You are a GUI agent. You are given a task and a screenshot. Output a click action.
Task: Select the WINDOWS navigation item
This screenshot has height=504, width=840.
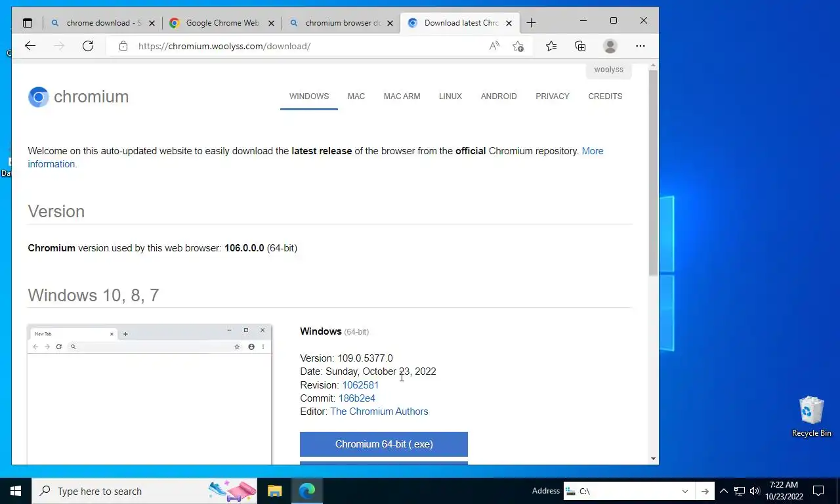click(309, 96)
